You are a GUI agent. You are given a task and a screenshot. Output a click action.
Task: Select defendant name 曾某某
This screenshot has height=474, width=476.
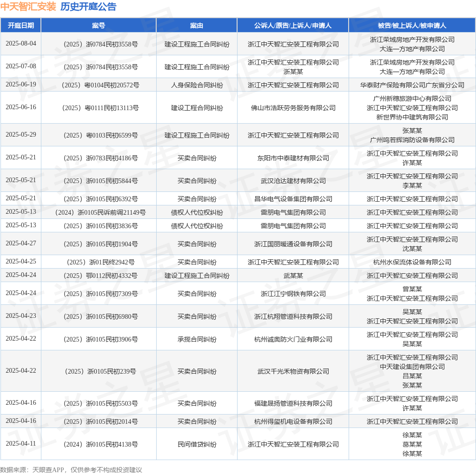412,289
